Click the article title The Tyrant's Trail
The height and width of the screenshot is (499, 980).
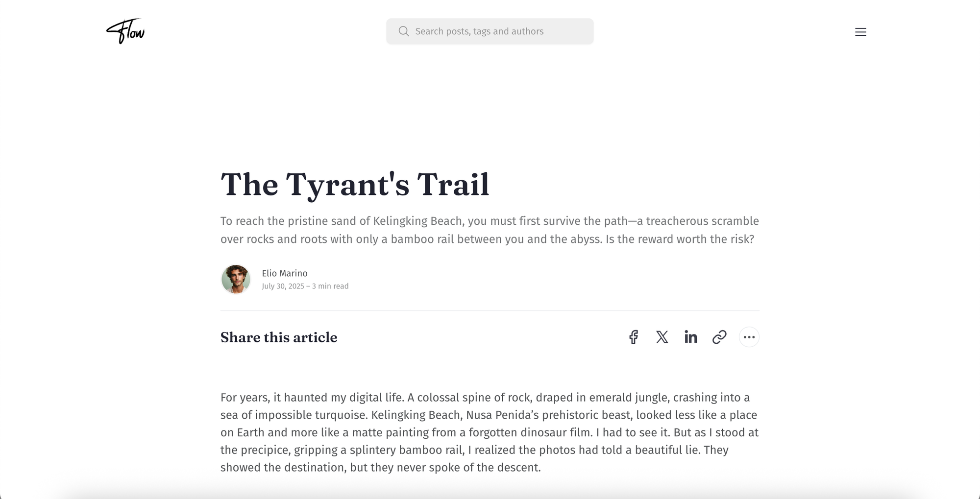(x=355, y=185)
